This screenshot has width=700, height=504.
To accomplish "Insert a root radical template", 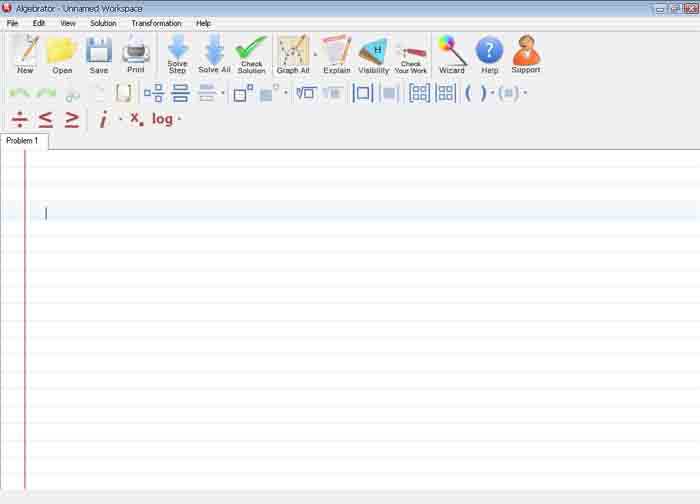I will pyautogui.click(x=306, y=93).
